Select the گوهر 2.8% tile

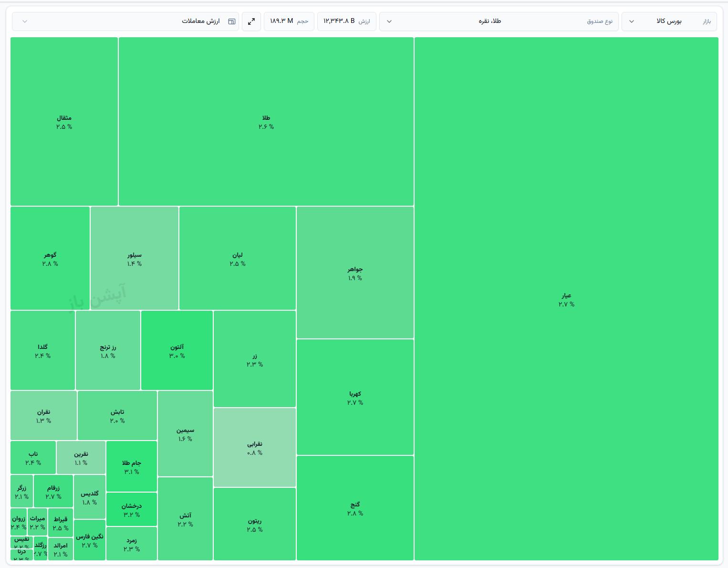(50, 258)
